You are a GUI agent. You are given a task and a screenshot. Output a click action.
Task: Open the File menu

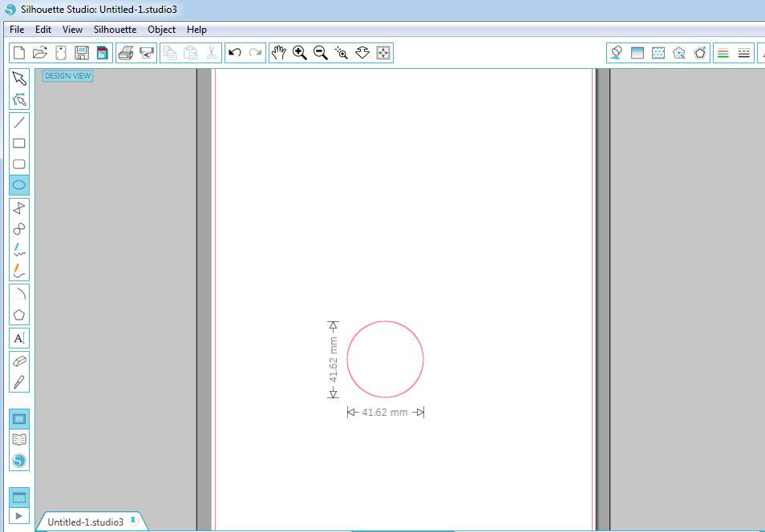17,30
